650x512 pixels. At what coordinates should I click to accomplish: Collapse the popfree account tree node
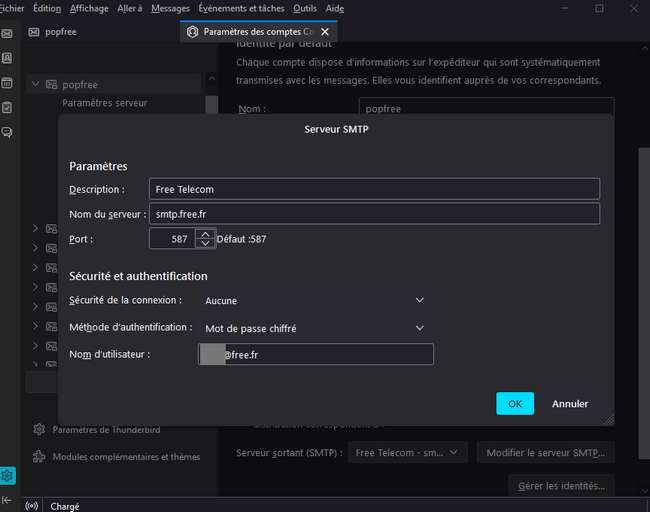36,84
